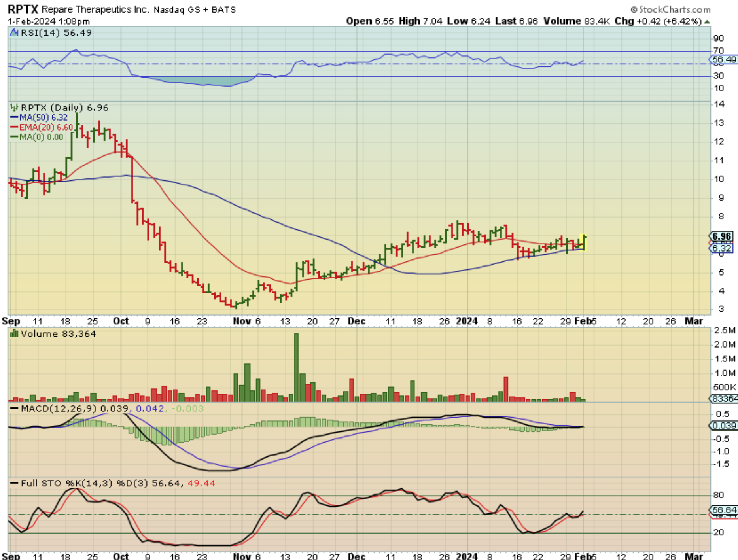
Task: Click the RPTX ticker symbol in the header
Action: 23,9
